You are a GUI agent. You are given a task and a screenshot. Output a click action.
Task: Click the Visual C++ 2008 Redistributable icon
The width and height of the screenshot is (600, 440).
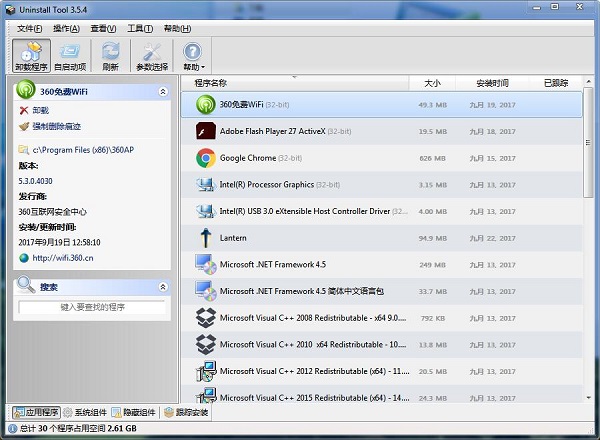click(x=206, y=318)
